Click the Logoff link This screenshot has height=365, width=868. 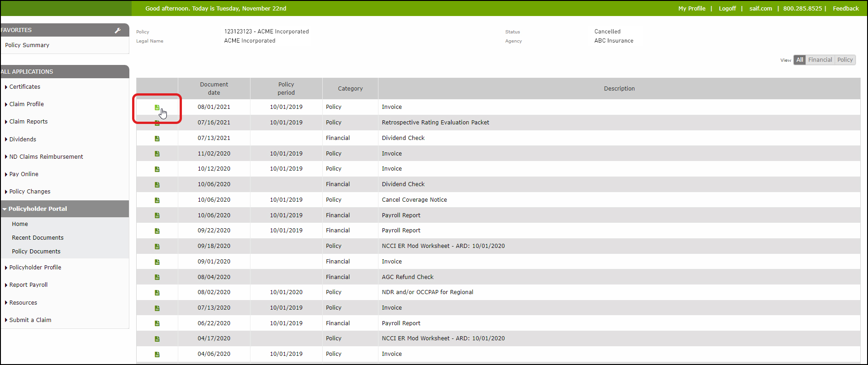pyautogui.click(x=727, y=9)
